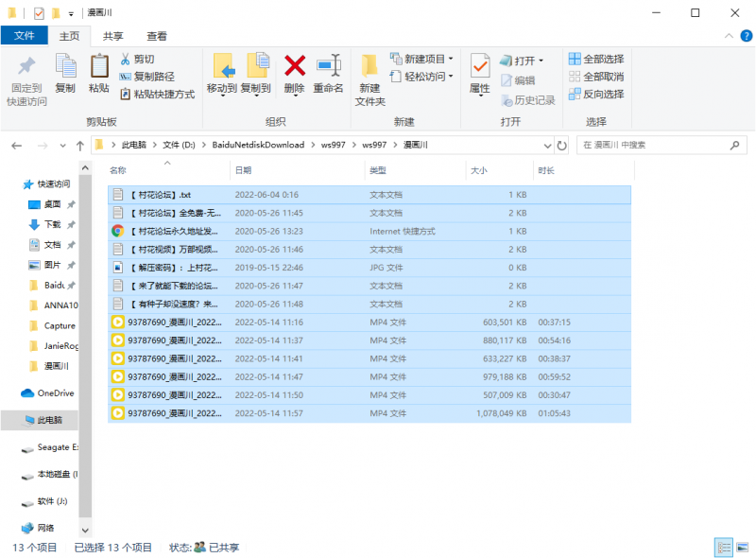Click the red Delete icon in ribbon
The width and height of the screenshot is (756, 558).
pyautogui.click(x=295, y=67)
